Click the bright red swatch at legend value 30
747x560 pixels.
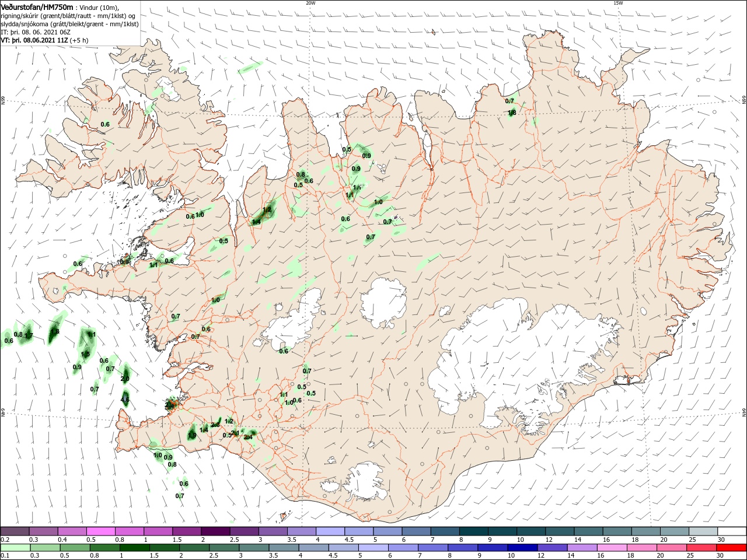click(732, 548)
